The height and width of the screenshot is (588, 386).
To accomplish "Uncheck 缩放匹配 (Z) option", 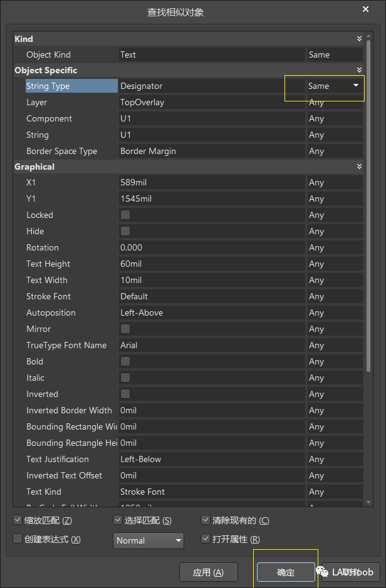I will click(18, 520).
